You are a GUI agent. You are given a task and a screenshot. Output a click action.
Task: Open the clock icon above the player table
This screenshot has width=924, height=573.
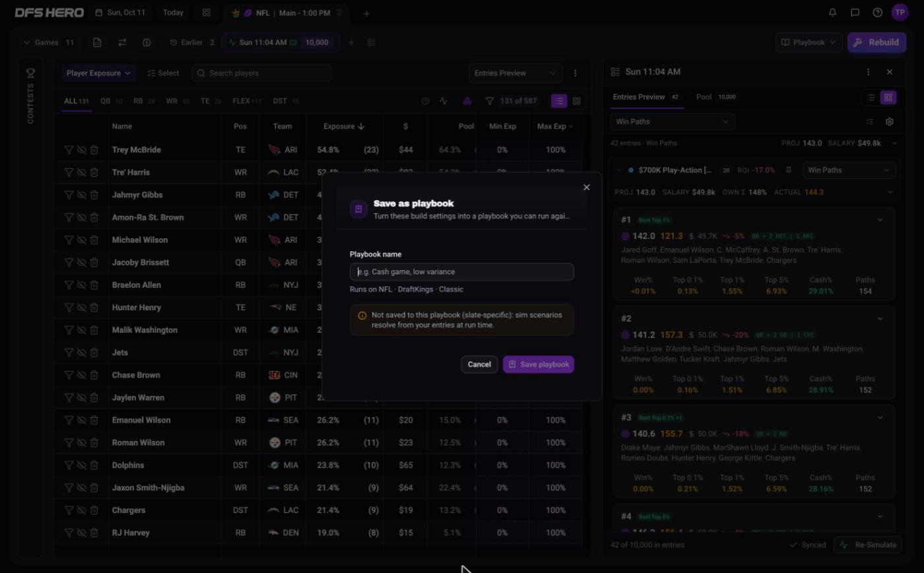pyautogui.click(x=425, y=101)
